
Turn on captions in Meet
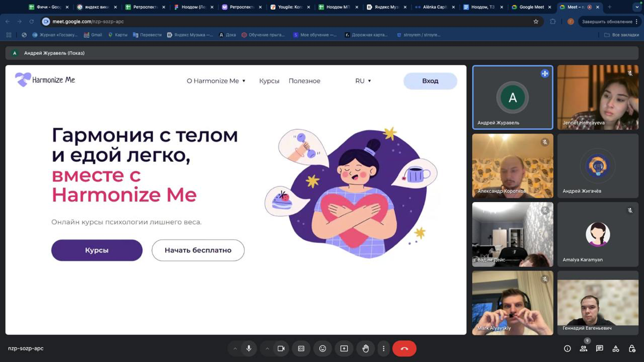[301, 349]
